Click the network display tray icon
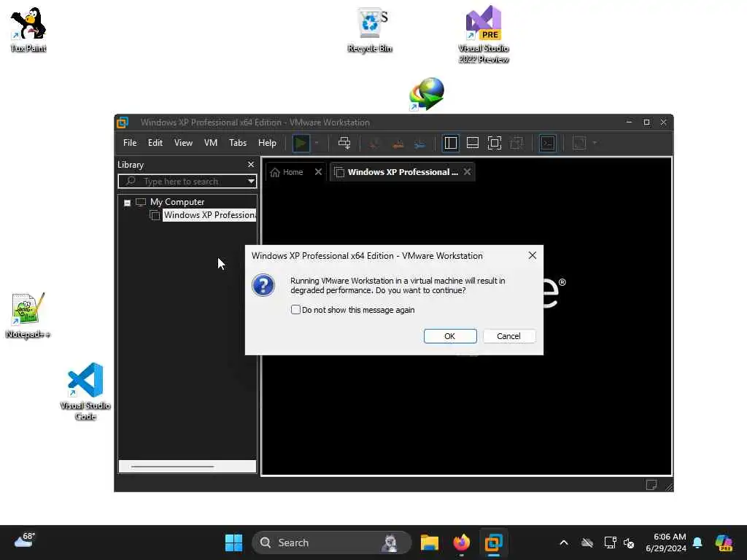The width and height of the screenshot is (747, 560). pyautogui.click(x=610, y=542)
